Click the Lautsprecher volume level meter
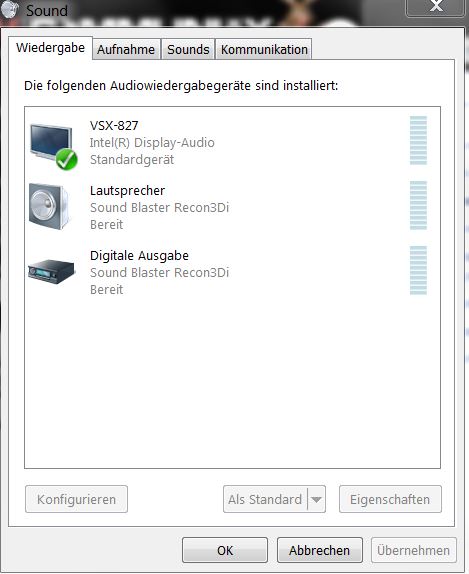The width and height of the screenshot is (469, 574). click(418, 205)
